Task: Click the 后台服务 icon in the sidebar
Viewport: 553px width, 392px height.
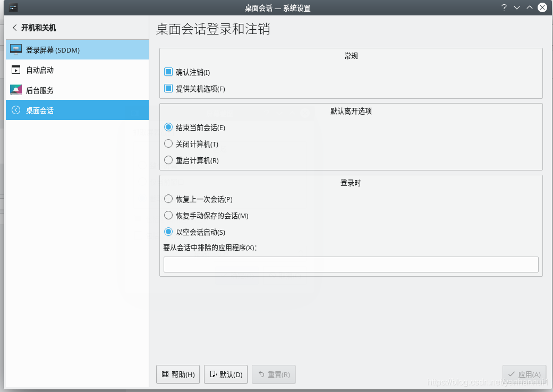Action: [16, 90]
